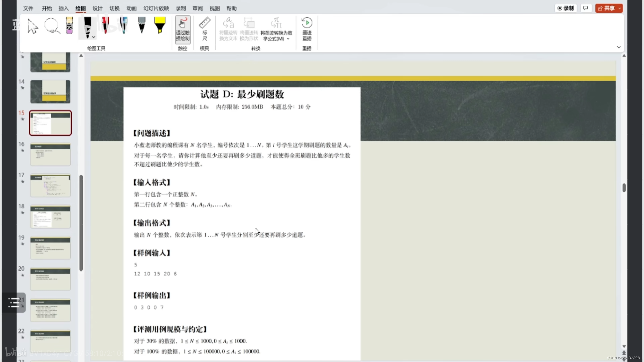Choose the Lasso select tool
Image resolution: width=644 pixels, height=362 pixels.
[52, 26]
